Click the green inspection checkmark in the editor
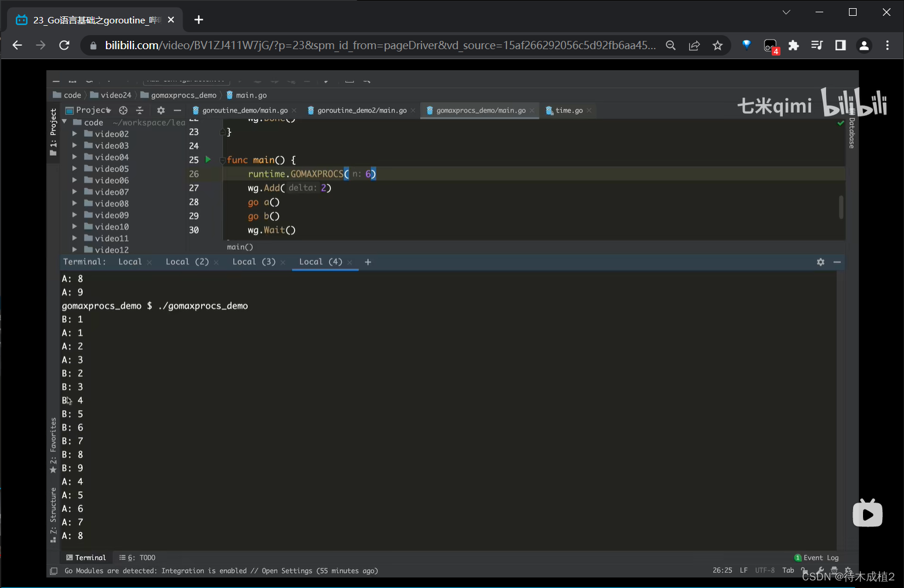Image resolution: width=904 pixels, height=588 pixels. click(x=841, y=123)
